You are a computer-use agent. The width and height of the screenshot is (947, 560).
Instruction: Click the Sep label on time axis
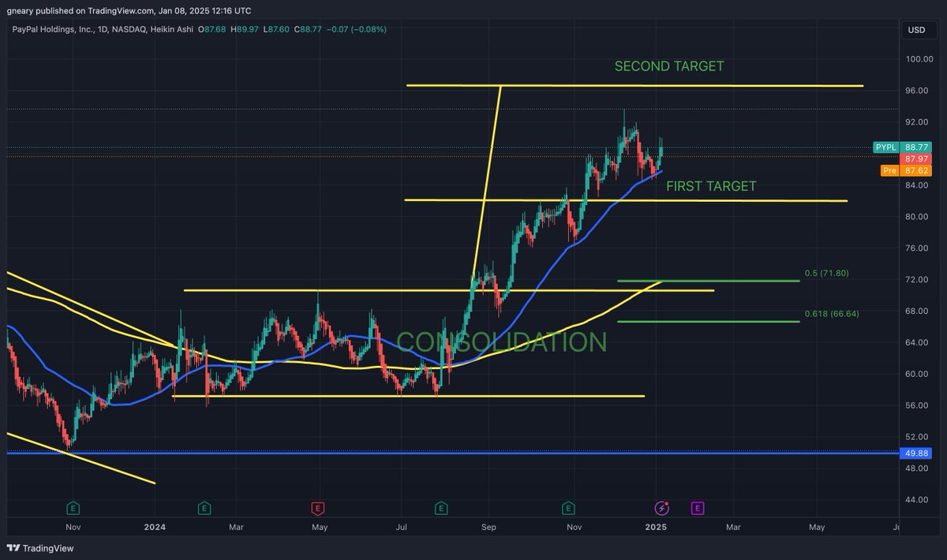pyautogui.click(x=488, y=526)
